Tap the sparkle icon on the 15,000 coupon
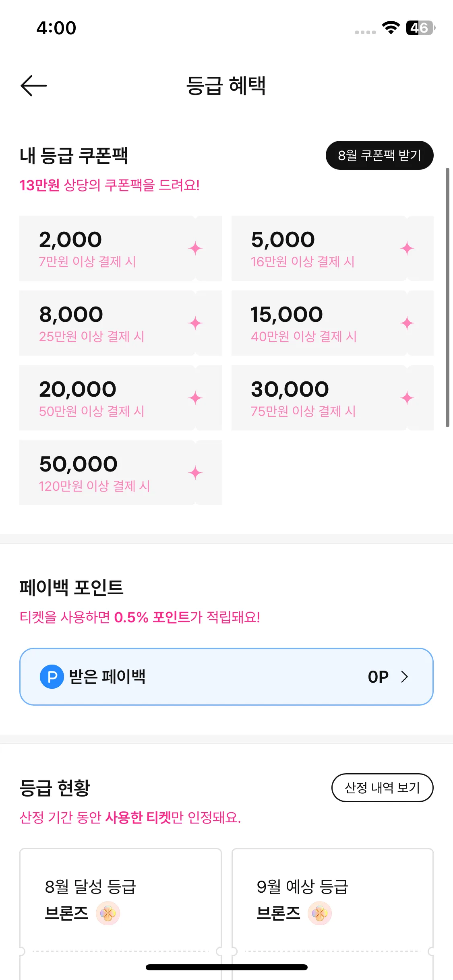Image resolution: width=453 pixels, height=980 pixels. [x=407, y=323]
